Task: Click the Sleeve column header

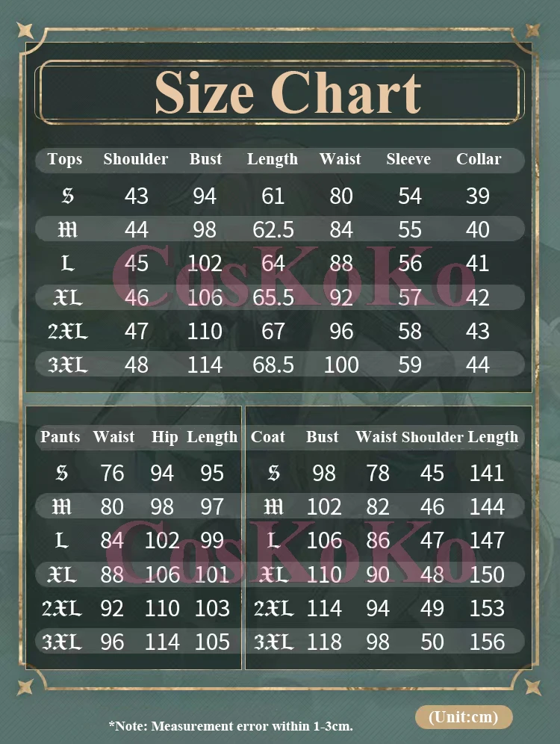Action: pyautogui.click(x=408, y=159)
